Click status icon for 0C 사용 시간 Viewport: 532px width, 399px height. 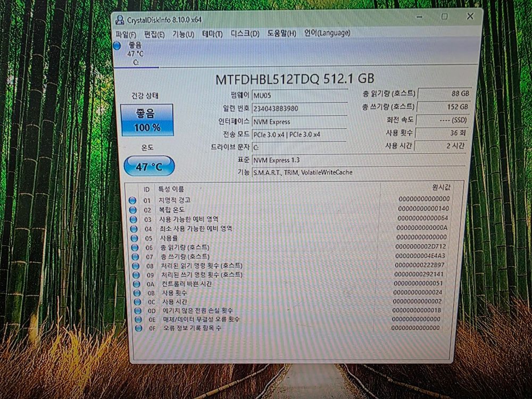137,302
